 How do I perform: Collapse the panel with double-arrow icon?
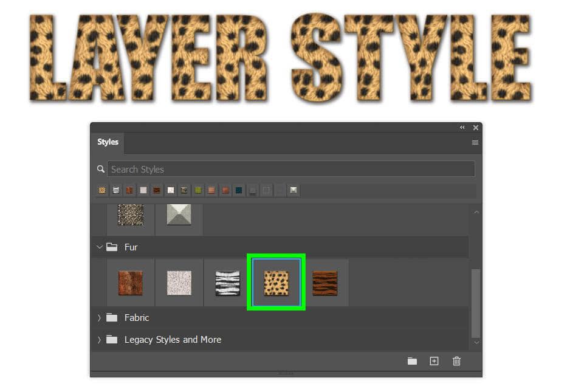(462, 128)
